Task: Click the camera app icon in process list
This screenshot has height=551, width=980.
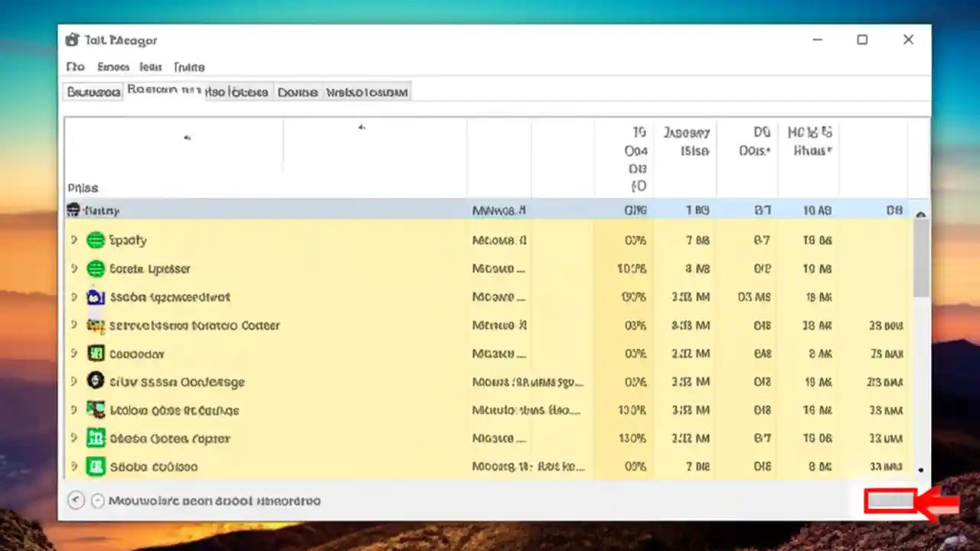Action: click(96, 297)
